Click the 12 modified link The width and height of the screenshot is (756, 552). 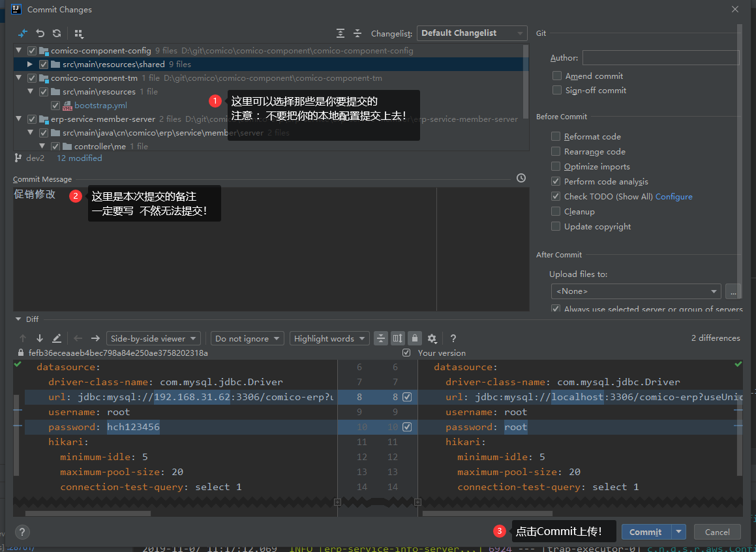pyautogui.click(x=80, y=158)
